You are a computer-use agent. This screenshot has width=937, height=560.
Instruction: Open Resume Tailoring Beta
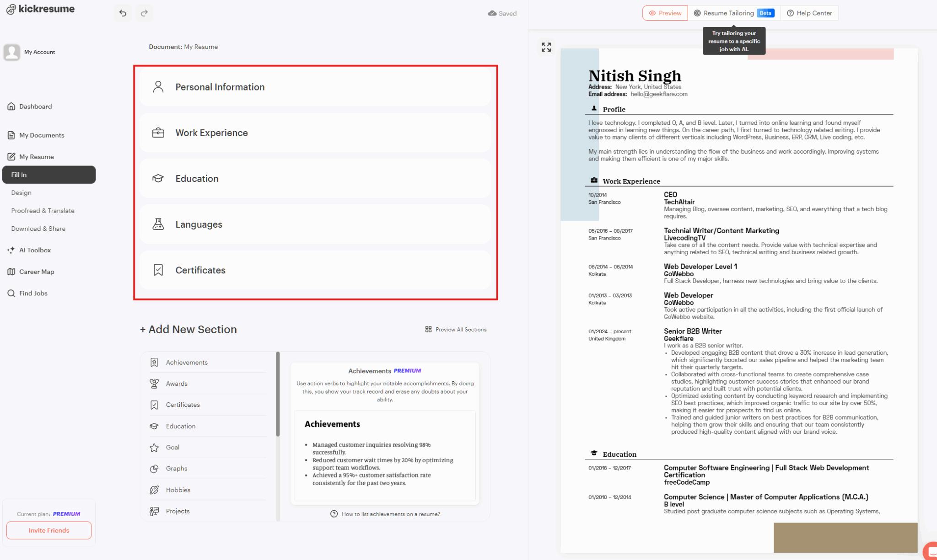[734, 13]
